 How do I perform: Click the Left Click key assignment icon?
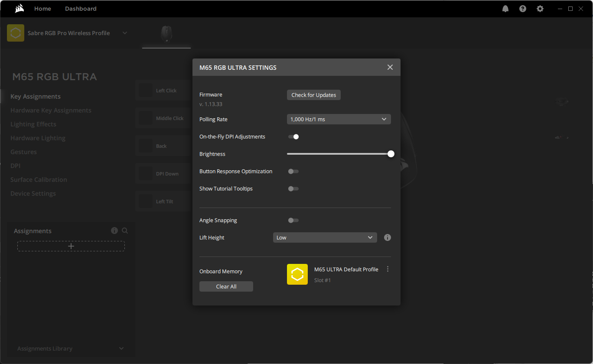click(146, 90)
